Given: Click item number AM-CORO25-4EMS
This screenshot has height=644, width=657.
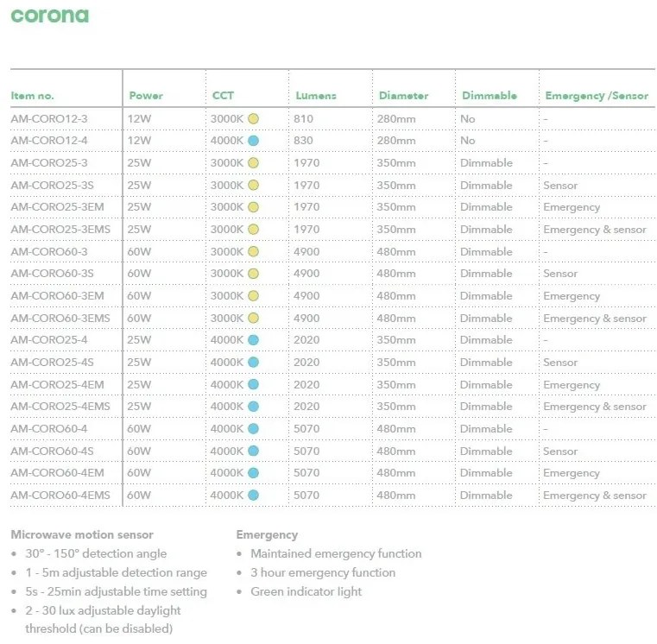Looking at the screenshot, I should [x=60, y=406].
